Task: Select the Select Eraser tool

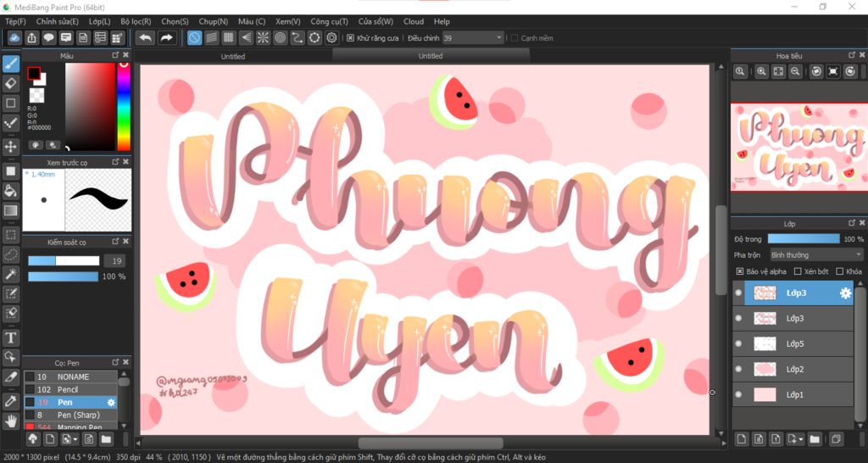Action: 10,313
